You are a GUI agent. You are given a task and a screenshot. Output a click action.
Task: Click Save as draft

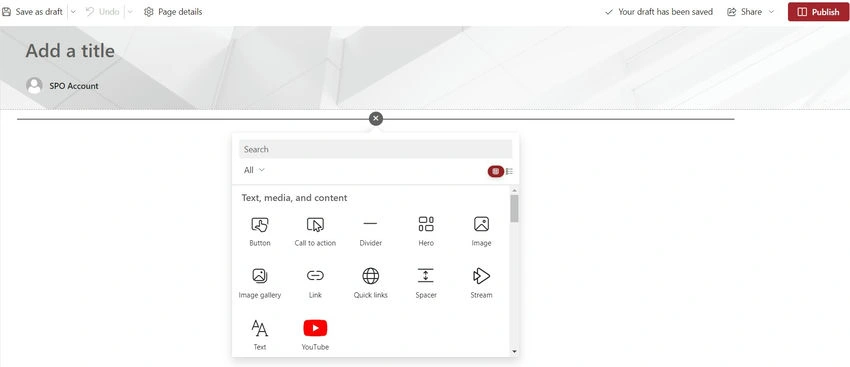click(33, 11)
